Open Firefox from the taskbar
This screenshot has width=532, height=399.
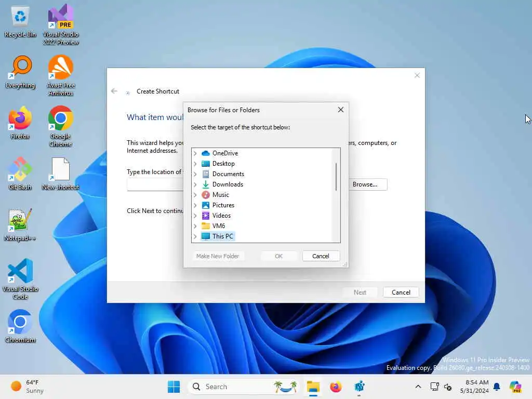click(336, 387)
